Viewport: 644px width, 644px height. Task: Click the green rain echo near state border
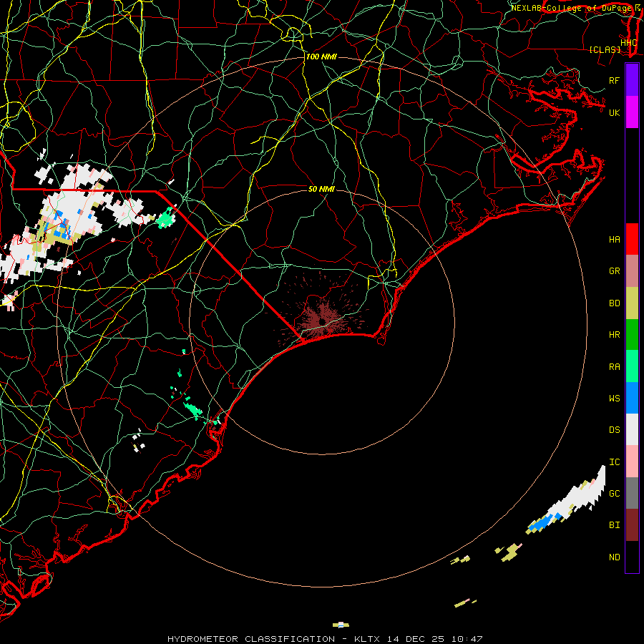pyautogui.click(x=166, y=219)
